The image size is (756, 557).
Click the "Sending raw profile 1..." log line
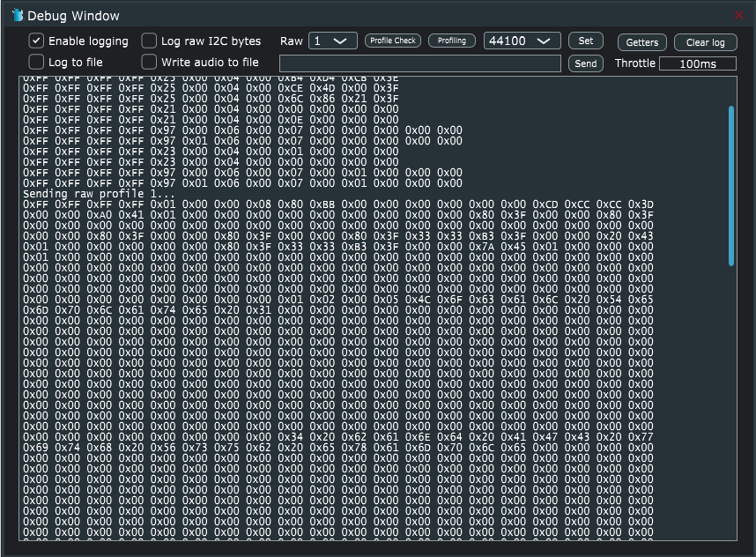tap(99, 194)
